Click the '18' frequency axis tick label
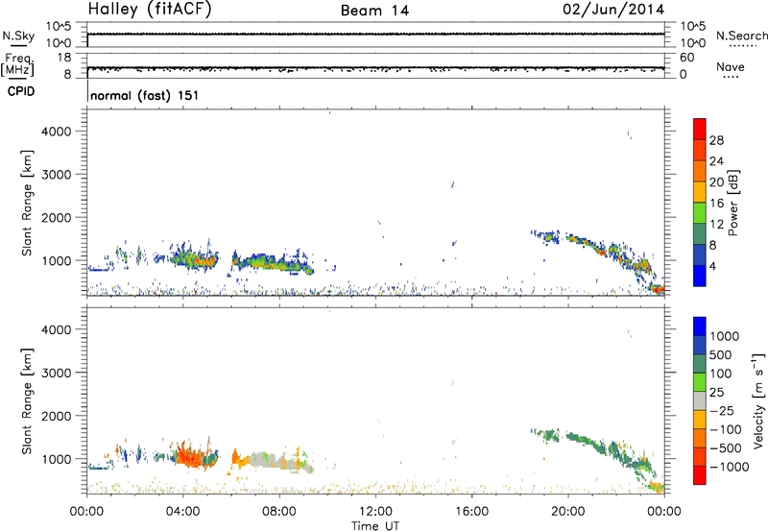768x532 pixels. coord(64,58)
